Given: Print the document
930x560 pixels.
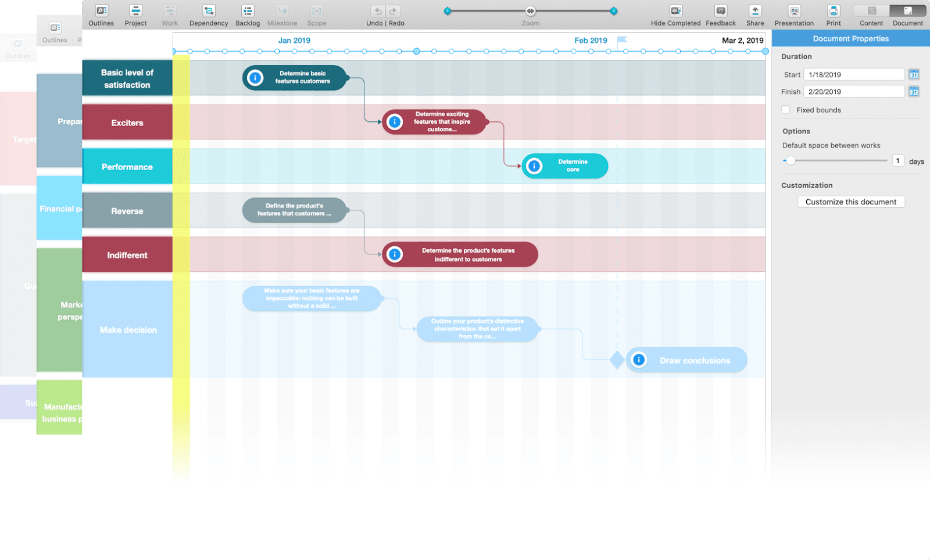Looking at the screenshot, I should point(834,12).
